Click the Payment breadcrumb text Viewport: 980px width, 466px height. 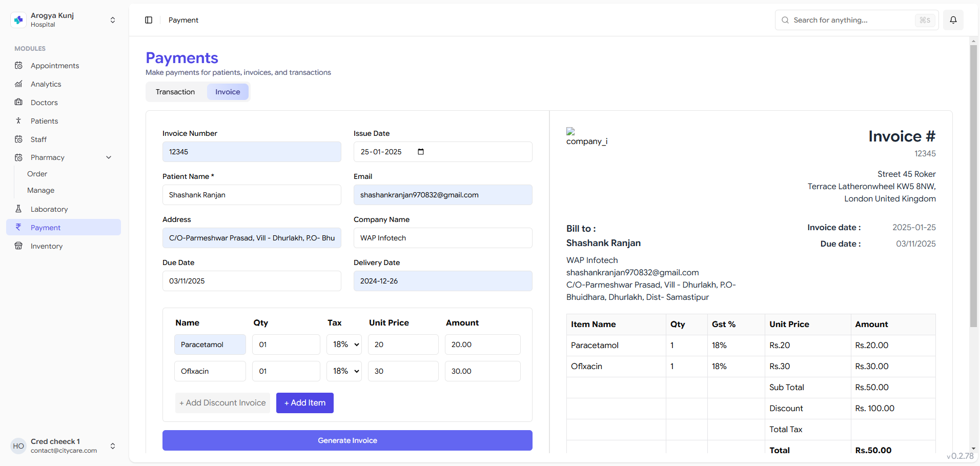pos(183,20)
